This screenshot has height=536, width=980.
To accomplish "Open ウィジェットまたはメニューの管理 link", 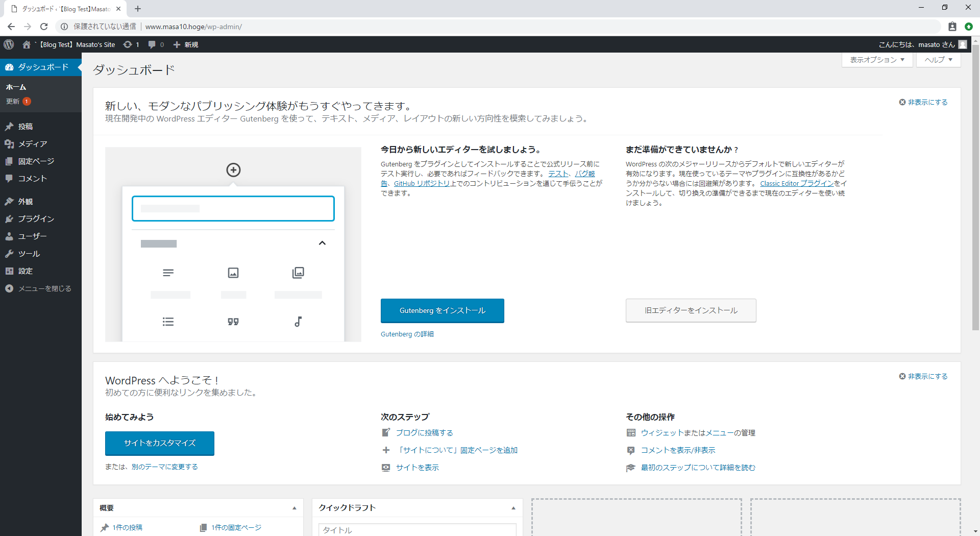I will pyautogui.click(x=698, y=432).
